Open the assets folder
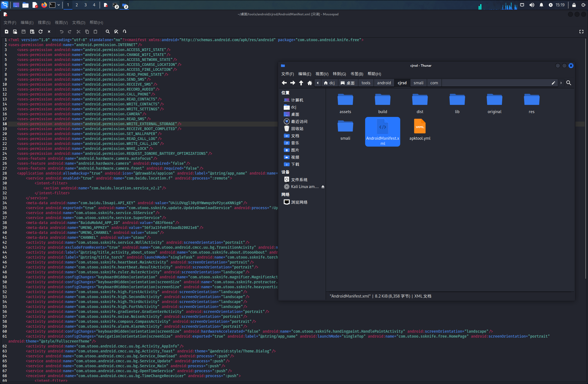The width and height of the screenshot is (588, 384). [x=345, y=103]
